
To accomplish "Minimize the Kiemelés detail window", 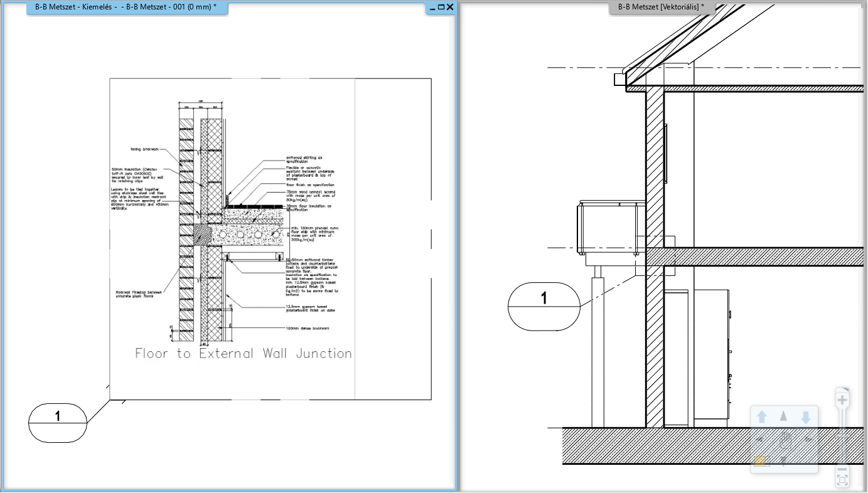I will point(432,8).
